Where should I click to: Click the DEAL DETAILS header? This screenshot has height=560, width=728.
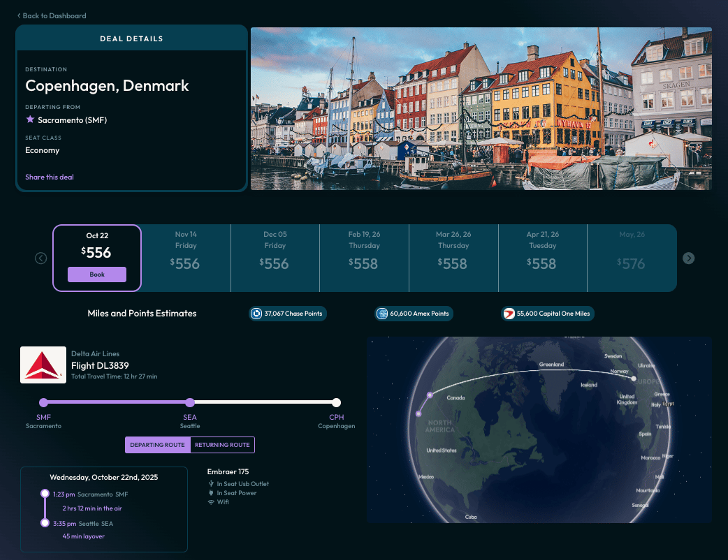click(132, 39)
